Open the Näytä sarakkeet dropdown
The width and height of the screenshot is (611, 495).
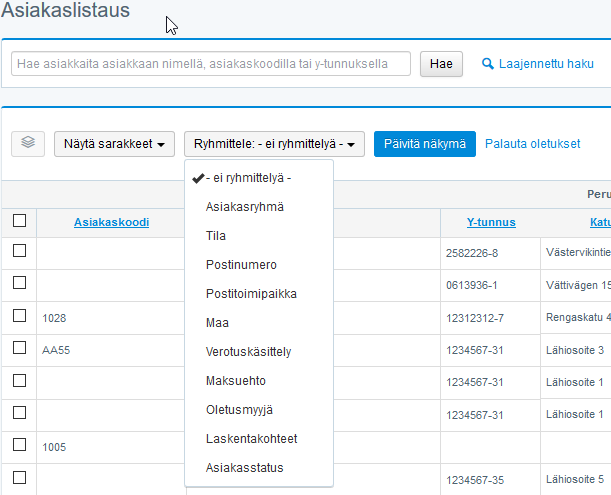point(114,144)
